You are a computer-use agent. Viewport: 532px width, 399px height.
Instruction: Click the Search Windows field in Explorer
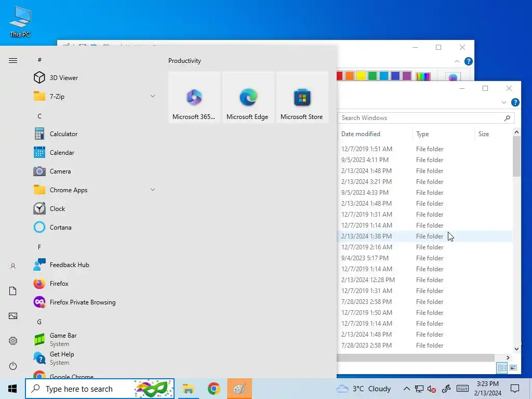coord(426,118)
